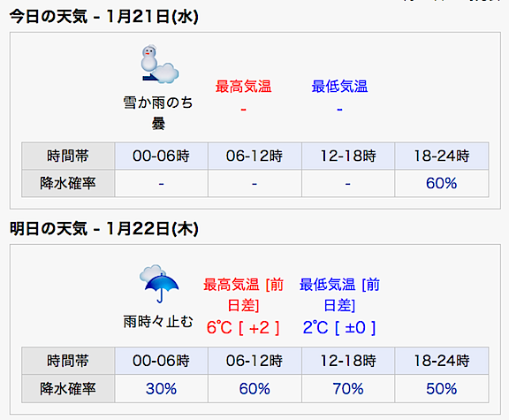This screenshot has width=509, height=420.
Task: Click tomorrow's high temperature 6℃ [+2]
Action: click(243, 327)
